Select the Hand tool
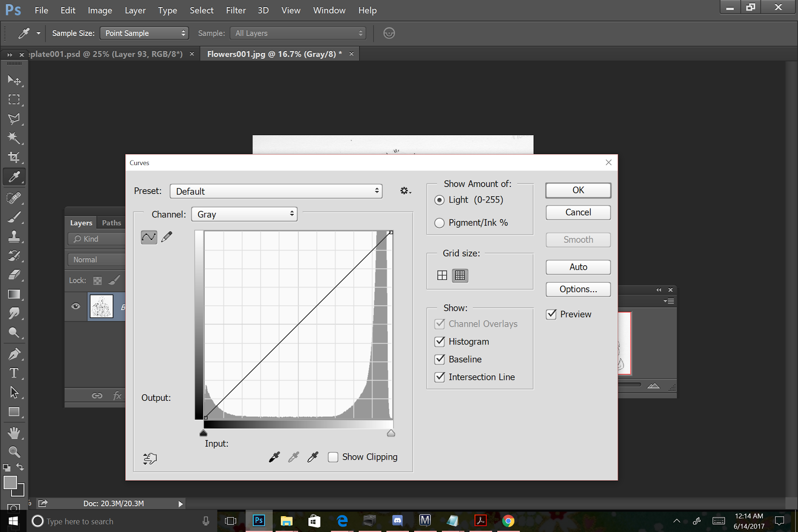The width and height of the screenshot is (798, 532). click(14, 433)
